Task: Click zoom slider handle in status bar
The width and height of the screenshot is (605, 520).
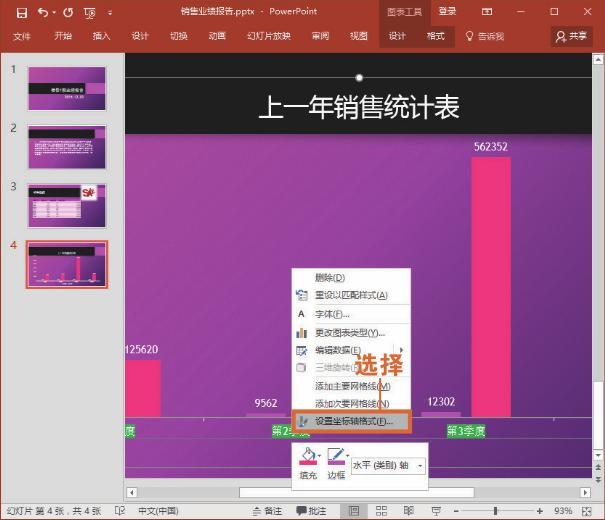Action: pyautogui.click(x=495, y=511)
